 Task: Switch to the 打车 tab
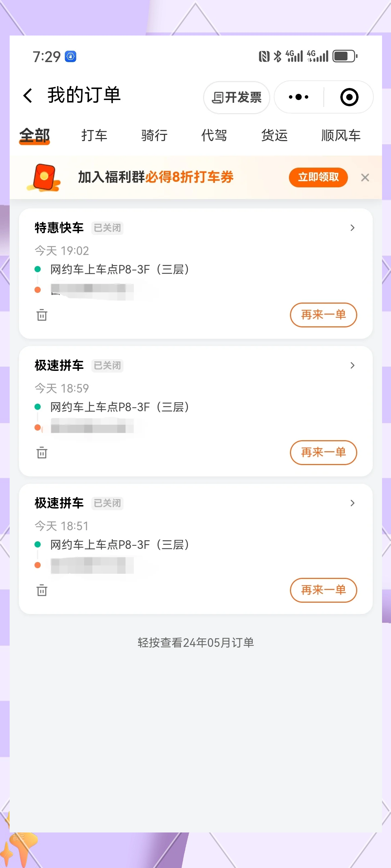coord(94,135)
